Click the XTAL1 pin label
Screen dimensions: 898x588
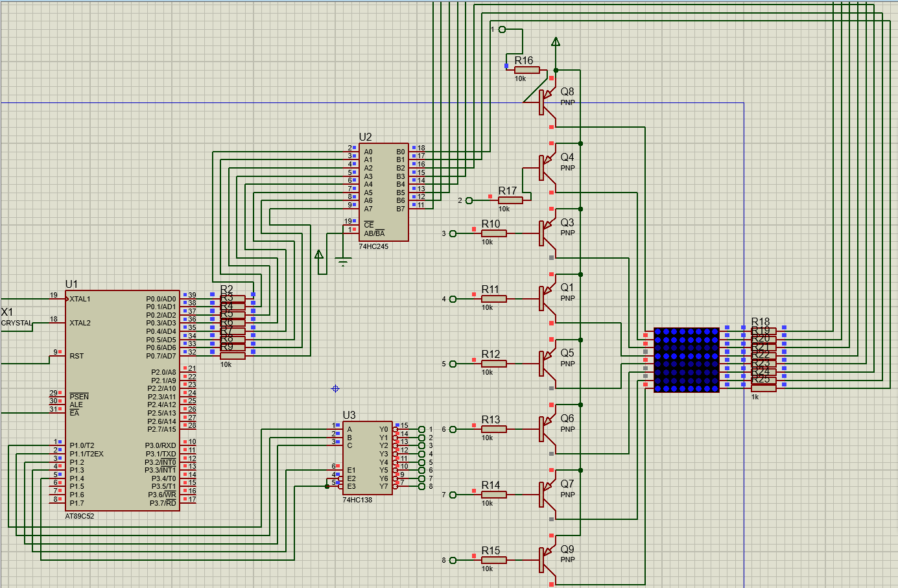tap(80, 299)
